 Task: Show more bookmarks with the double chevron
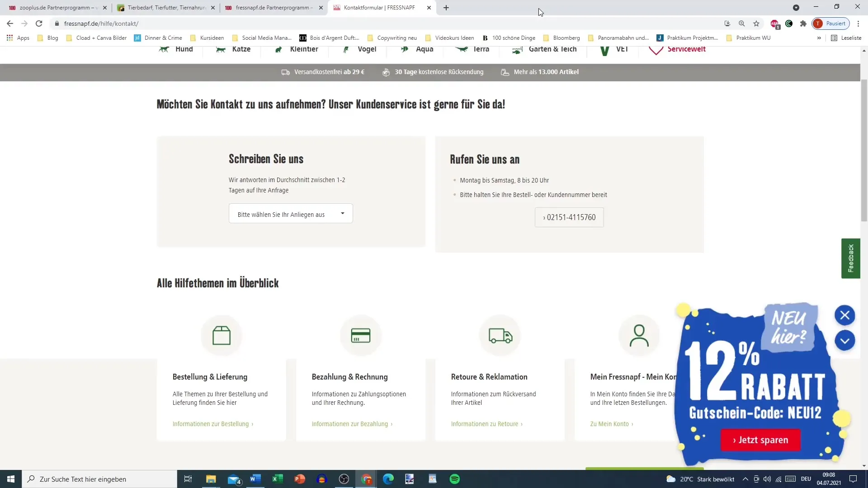tap(819, 38)
